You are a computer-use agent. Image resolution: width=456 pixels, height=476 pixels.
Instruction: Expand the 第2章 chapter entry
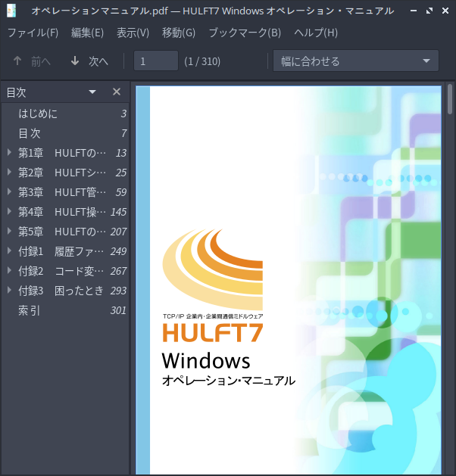[x=9, y=172]
